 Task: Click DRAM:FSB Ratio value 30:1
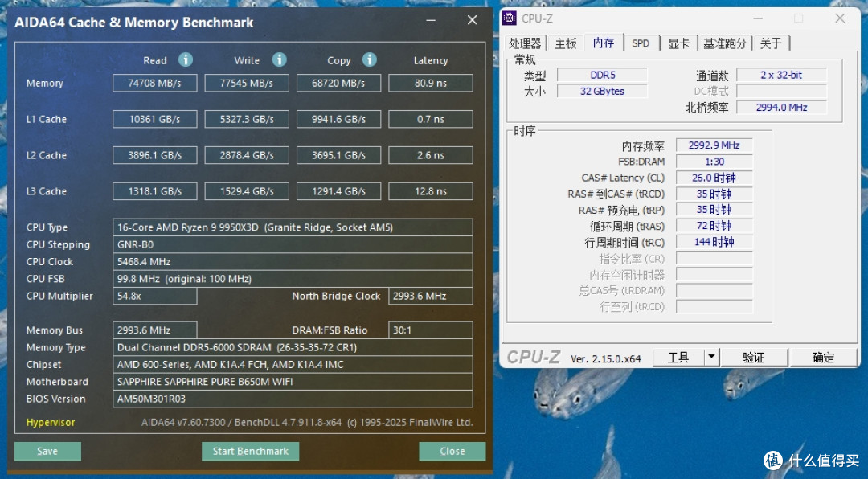coord(431,330)
